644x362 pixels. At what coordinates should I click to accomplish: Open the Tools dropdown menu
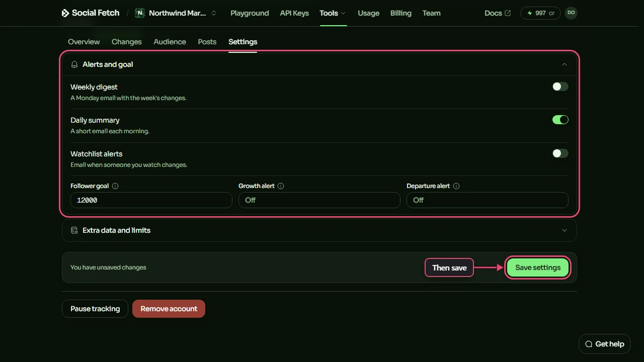(x=333, y=13)
